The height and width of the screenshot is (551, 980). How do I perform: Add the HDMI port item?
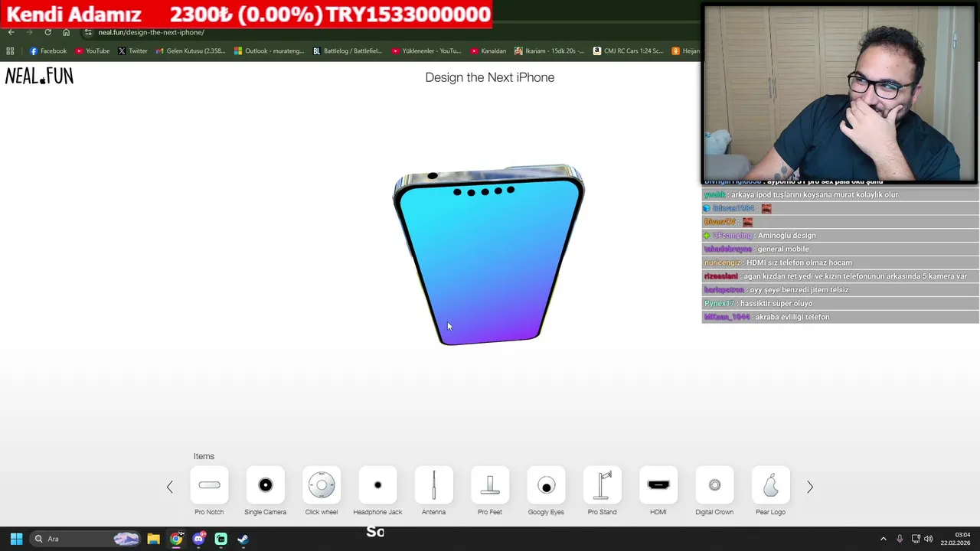[x=658, y=485]
